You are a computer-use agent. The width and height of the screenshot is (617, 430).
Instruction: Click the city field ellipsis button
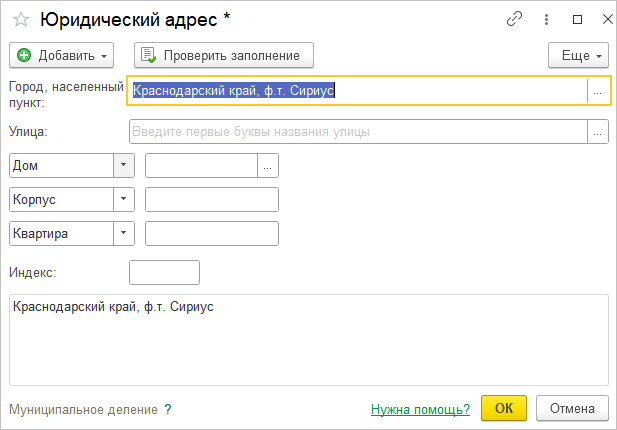click(597, 91)
